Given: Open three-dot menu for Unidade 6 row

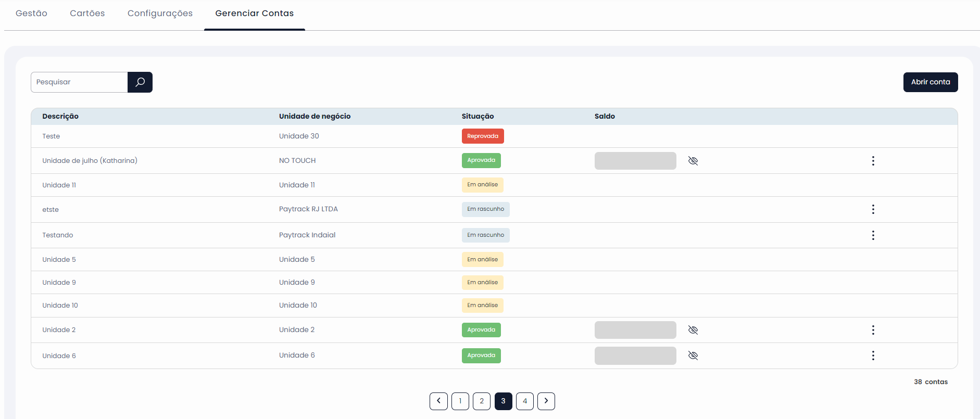Looking at the screenshot, I should click(873, 355).
